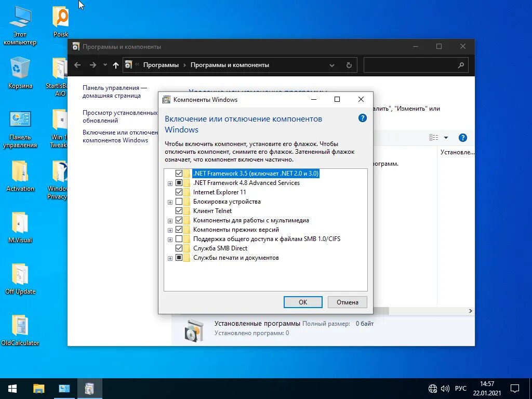Screen dimensions: 532x399
Task: Toggle .NET Framework 4.8 Advanced Services checkbox
Action: pyautogui.click(x=179, y=183)
